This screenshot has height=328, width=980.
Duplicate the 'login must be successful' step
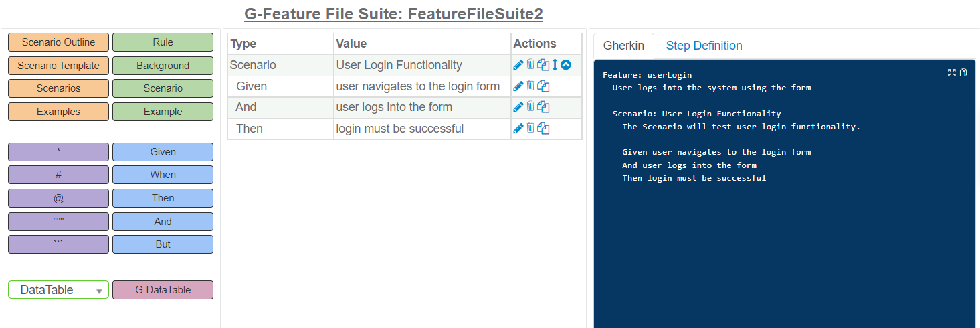pos(543,129)
